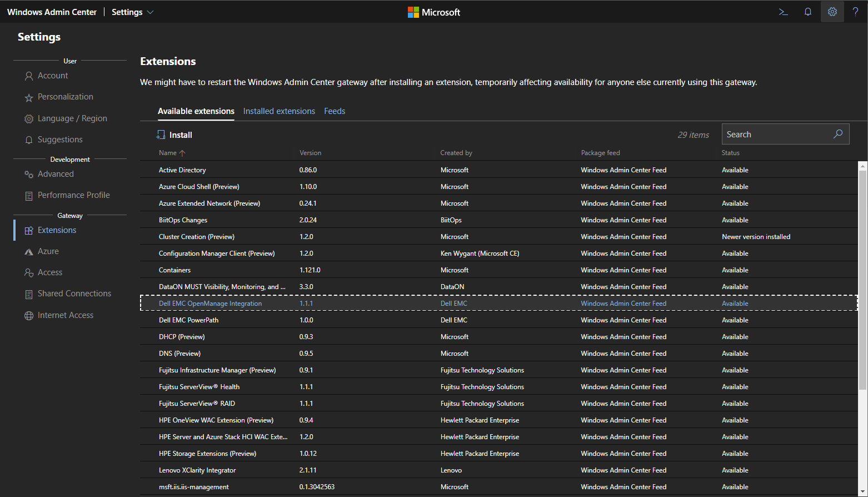Click the search magnifier icon
The image size is (868, 497).
click(x=838, y=134)
